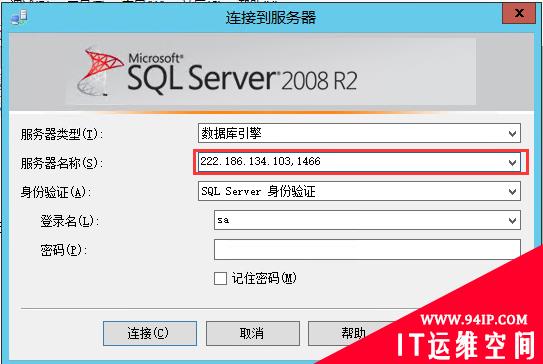This screenshot has width=543, height=364.
Task: Open the 身份验证 dropdown arrow
Action: point(513,191)
